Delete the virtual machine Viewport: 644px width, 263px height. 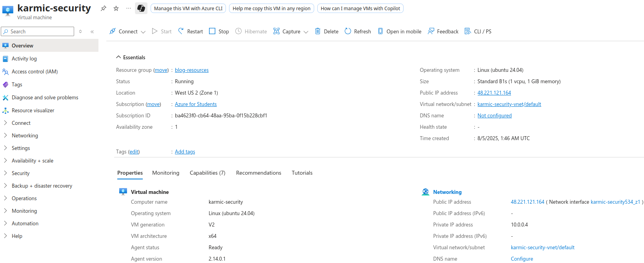click(x=327, y=31)
